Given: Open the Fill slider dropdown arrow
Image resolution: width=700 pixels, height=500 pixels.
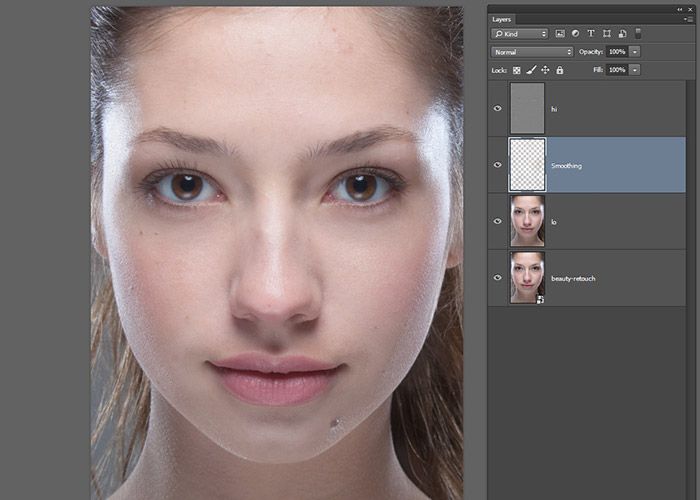Looking at the screenshot, I should (635, 70).
